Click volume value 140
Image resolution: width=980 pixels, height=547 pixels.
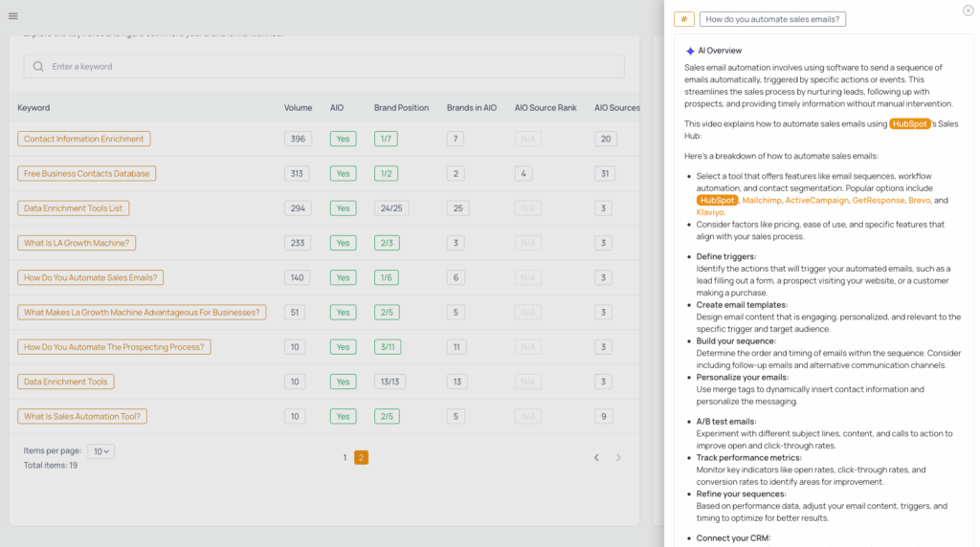pos(298,278)
